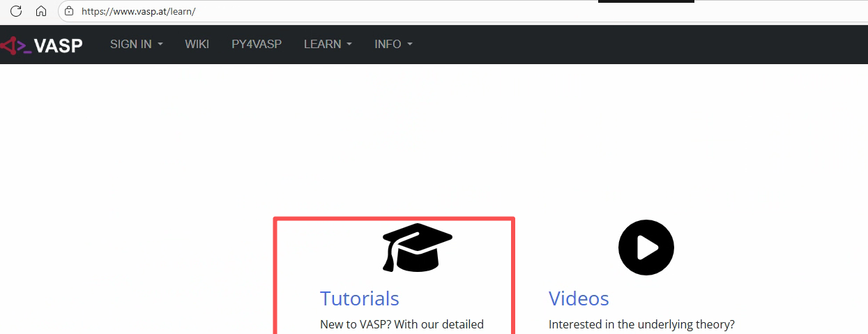Click the small caret arrow beside SIGN IN
Image resolution: width=868 pixels, height=334 pixels.
tap(160, 44)
